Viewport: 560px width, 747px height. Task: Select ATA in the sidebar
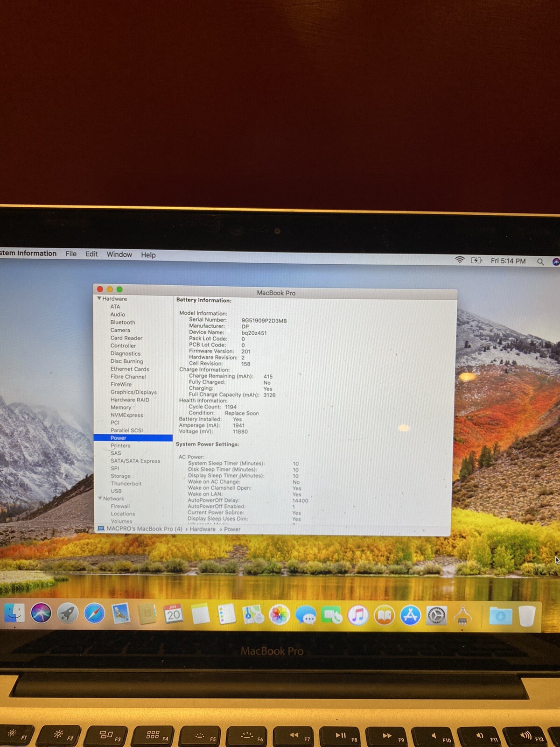(115, 307)
